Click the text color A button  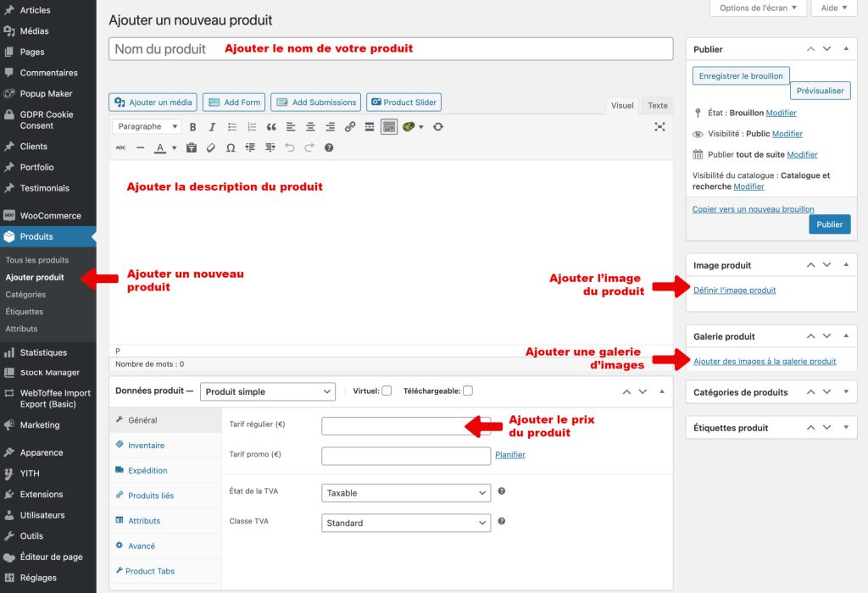160,147
